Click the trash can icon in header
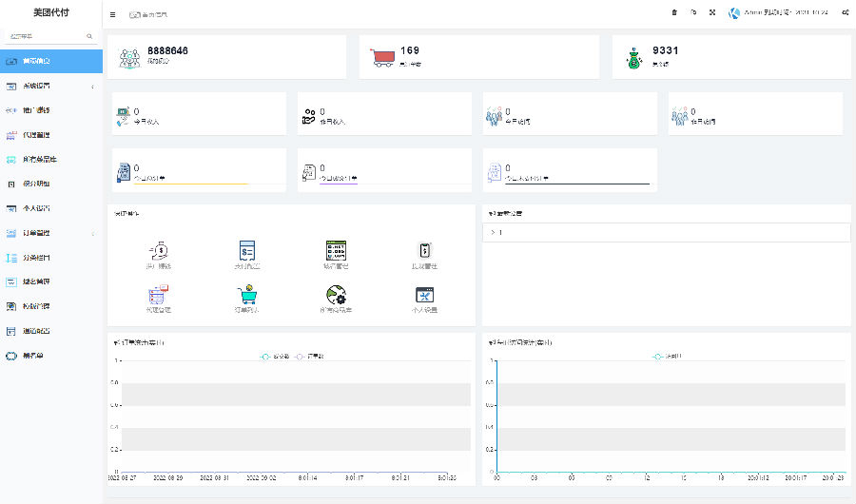Screen dimensions: 856x504 tap(674, 12)
